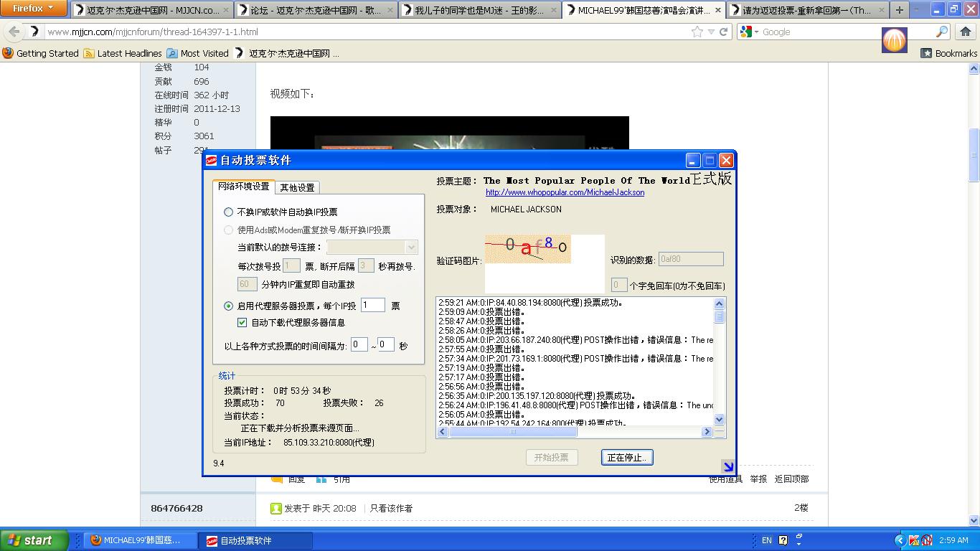Click the Firefox home icon

point(965,32)
